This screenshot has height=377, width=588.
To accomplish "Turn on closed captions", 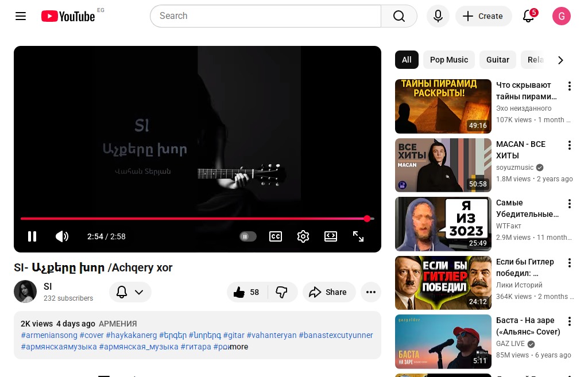I will [x=276, y=236].
